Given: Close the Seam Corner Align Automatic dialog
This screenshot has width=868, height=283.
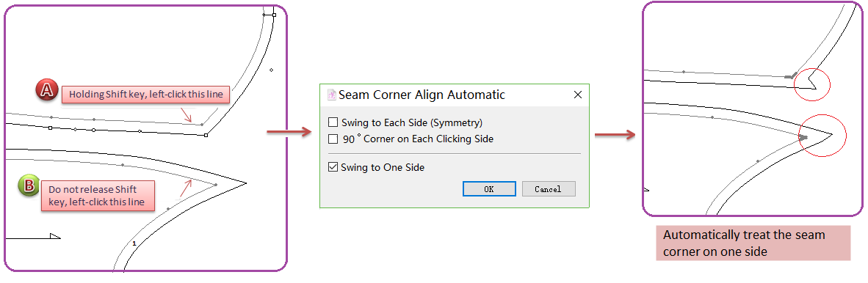Looking at the screenshot, I should [577, 95].
